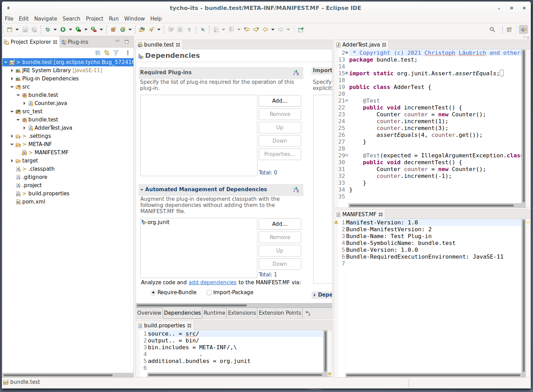Viewport: 533px width, 392px height.
Task: Click Dependencies form horizontal scrollbar
Action: pyautogui.click(x=192, y=305)
